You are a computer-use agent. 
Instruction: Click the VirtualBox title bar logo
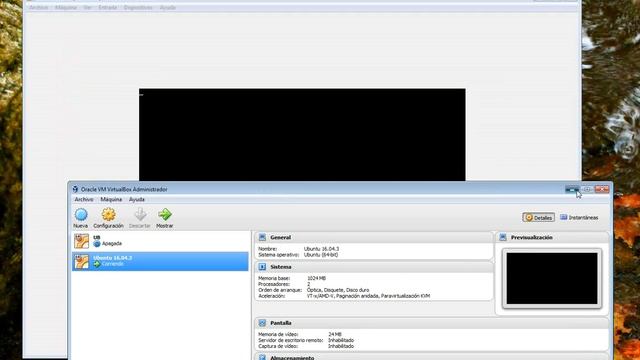click(x=75, y=189)
